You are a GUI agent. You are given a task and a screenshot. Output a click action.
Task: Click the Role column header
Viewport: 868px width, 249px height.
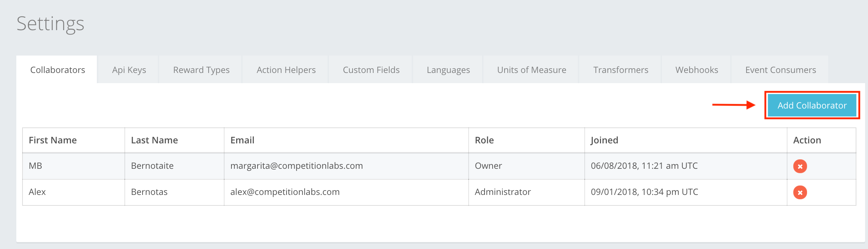pos(484,140)
